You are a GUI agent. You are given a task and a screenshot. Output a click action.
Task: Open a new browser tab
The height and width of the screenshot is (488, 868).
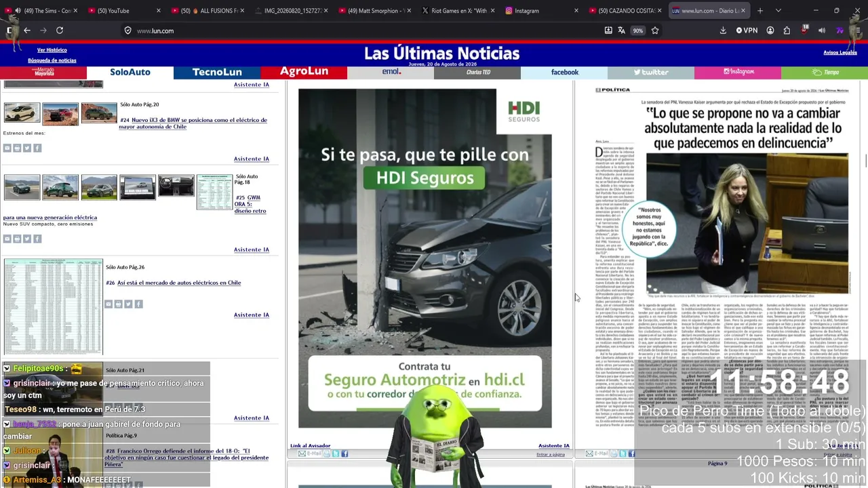[x=760, y=11]
